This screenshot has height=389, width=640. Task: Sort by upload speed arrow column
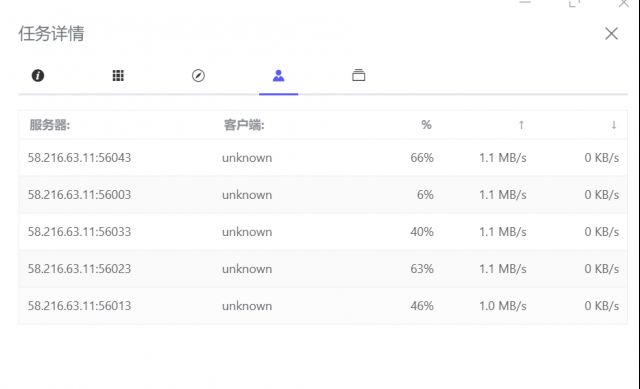coord(521,125)
